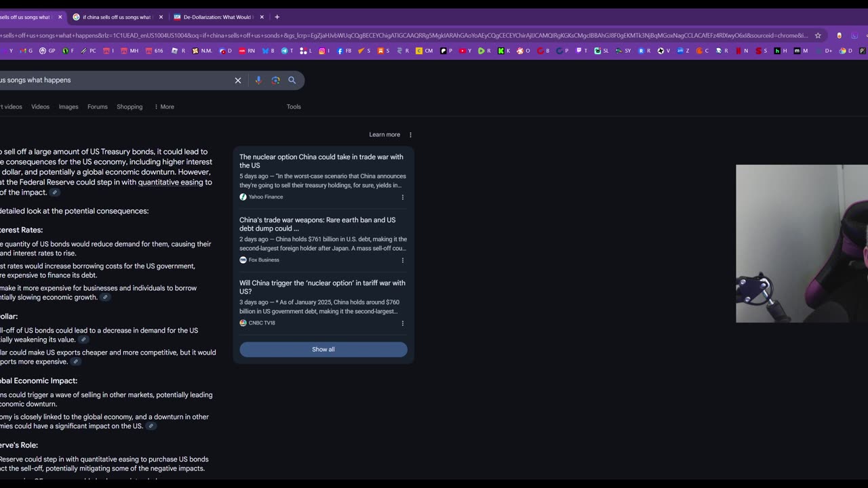The image size is (868, 488).
Task: Open the 'RN' bookmark
Action: pyautogui.click(x=246, y=50)
